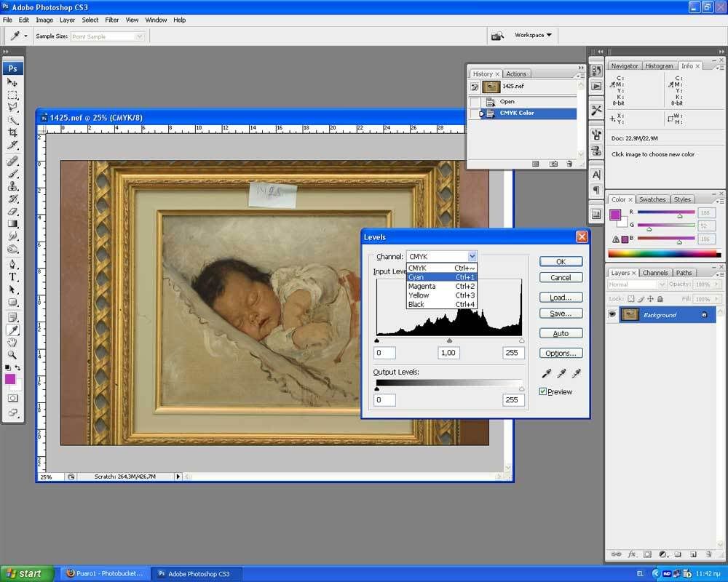
Task: Select the Zoom magnifier tool
Action: [x=12, y=355]
